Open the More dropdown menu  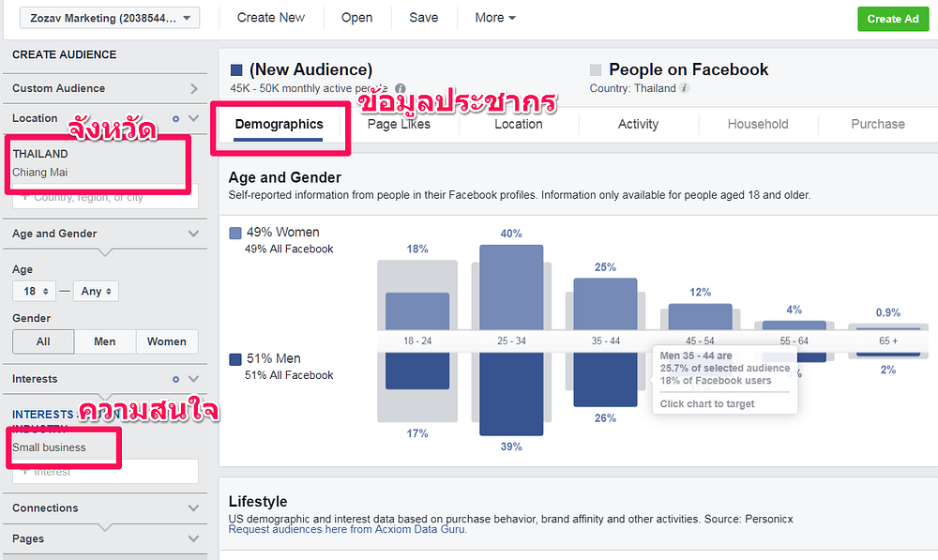[x=495, y=17]
